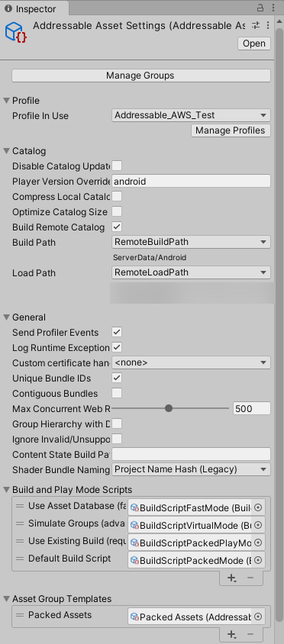Toggle Compress Local Catalog checkbox

[x=117, y=196]
